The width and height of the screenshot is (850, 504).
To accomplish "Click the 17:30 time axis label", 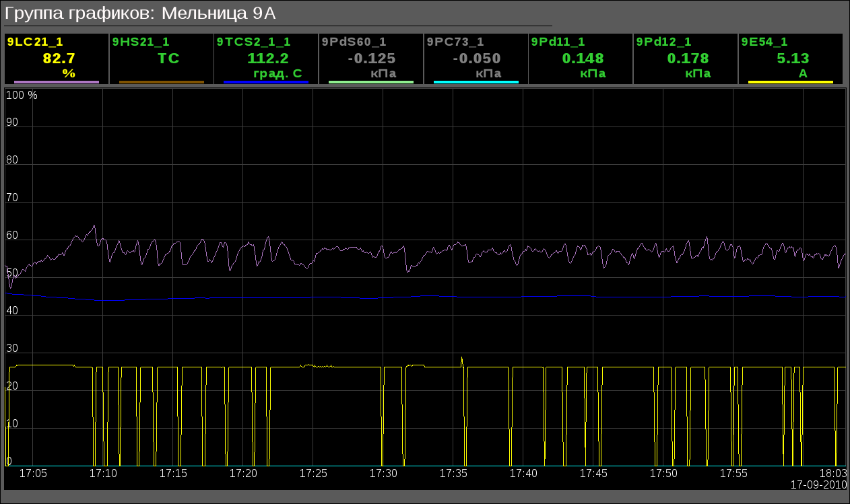I will tap(383, 474).
